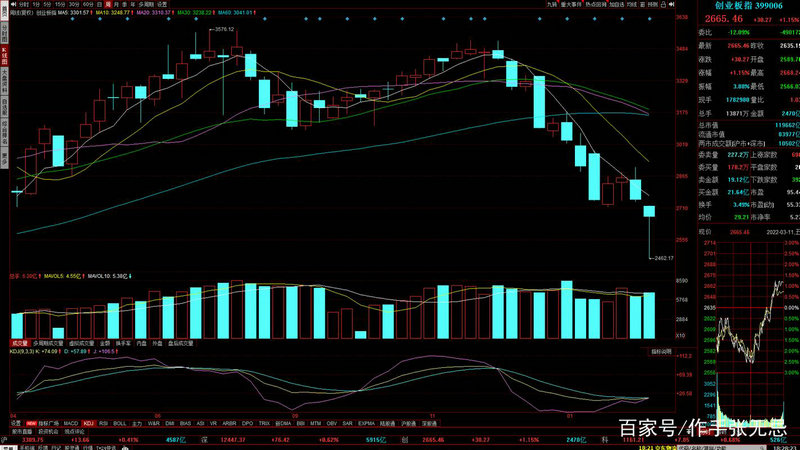Toggle the highlighted KDJ indicator
This screenshot has height=450, width=800.
click(x=88, y=424)
